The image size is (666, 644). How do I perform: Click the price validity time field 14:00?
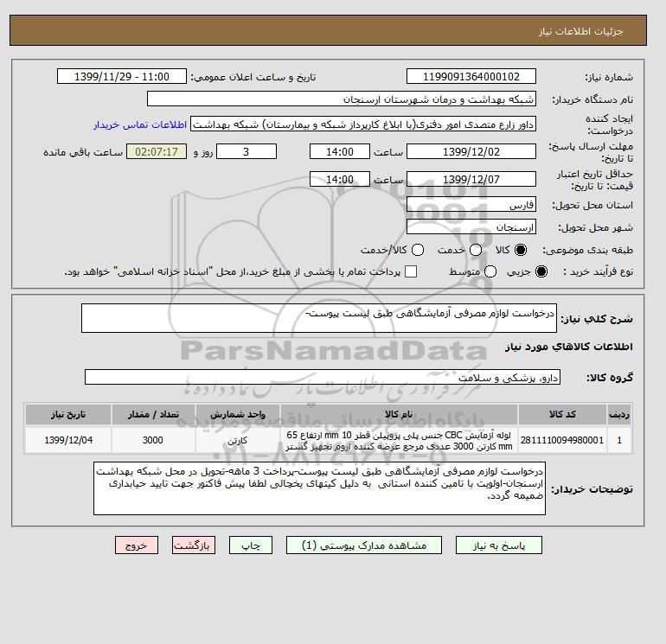pyautogui.click(x=340, y=179)
